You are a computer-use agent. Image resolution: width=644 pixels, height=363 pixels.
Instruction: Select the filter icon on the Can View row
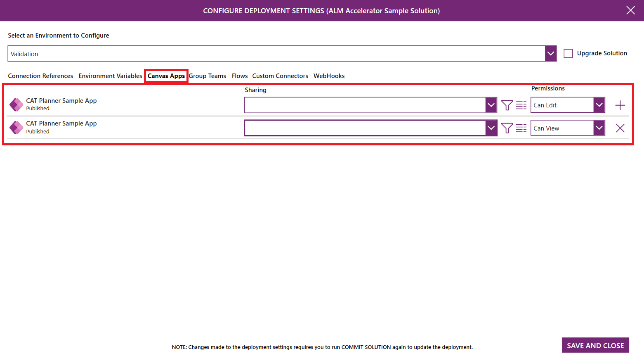[507, 128]
